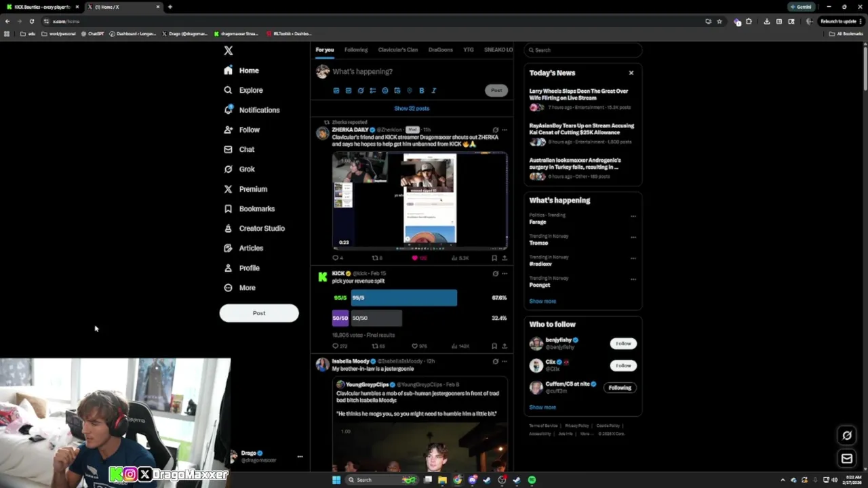
Task: Follow Clix
Action: pos(623,365)
